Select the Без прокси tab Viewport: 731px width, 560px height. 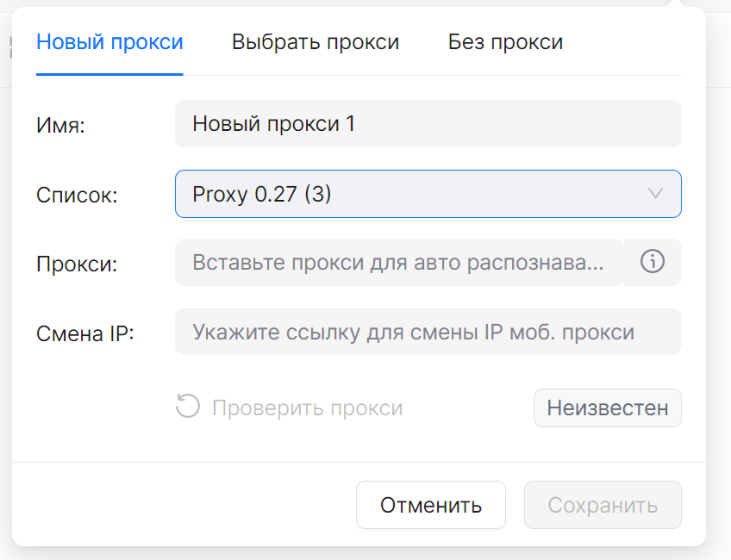pos(505,42)
